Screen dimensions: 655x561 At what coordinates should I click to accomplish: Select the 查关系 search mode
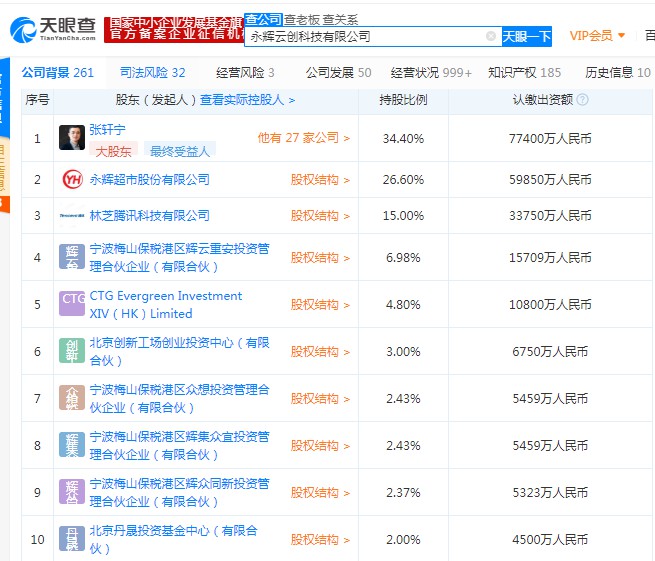340,20
